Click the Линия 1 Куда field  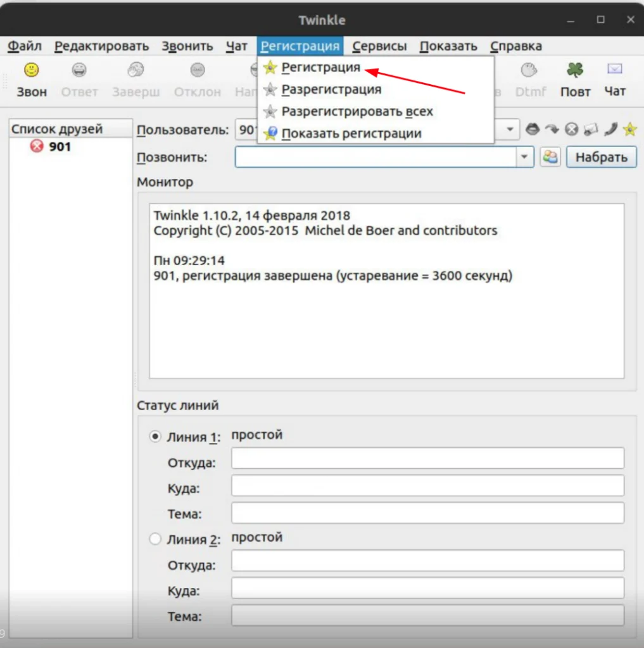[x=427, y=485]
